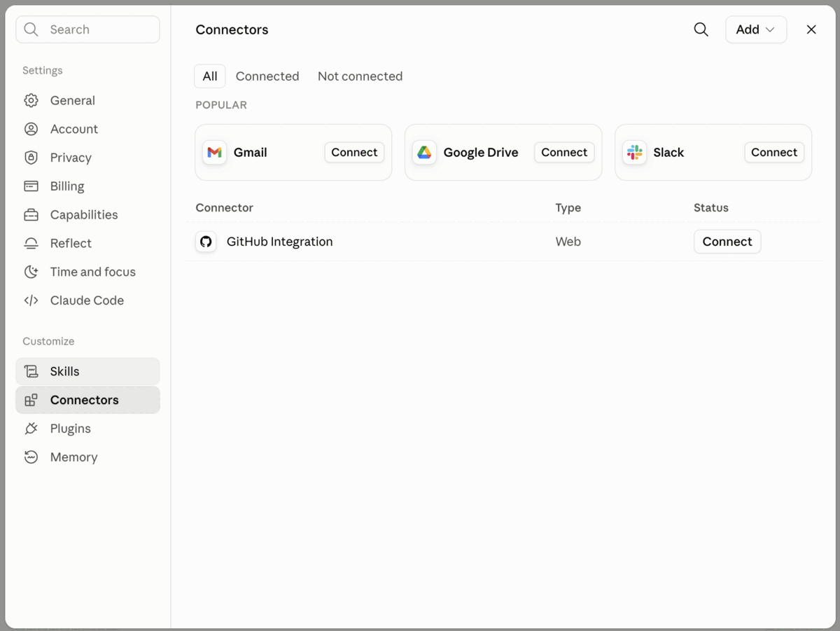Open the Add dropdown
Viewport: 840px width, 631px height.
pos(756,29)
